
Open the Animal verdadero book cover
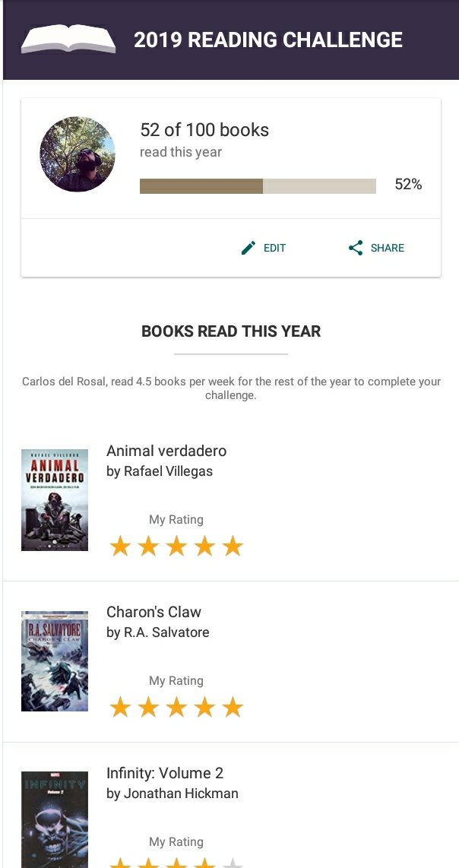55,500
